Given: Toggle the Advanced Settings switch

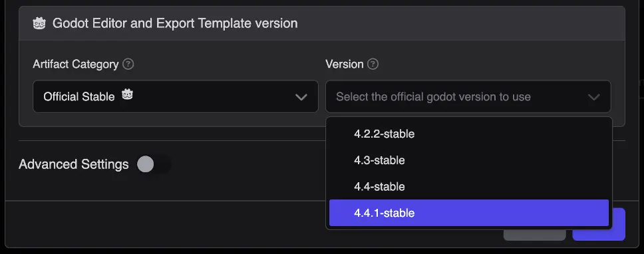Looking at the screenshot, I should pyautogui.click(x=154, y=164).
